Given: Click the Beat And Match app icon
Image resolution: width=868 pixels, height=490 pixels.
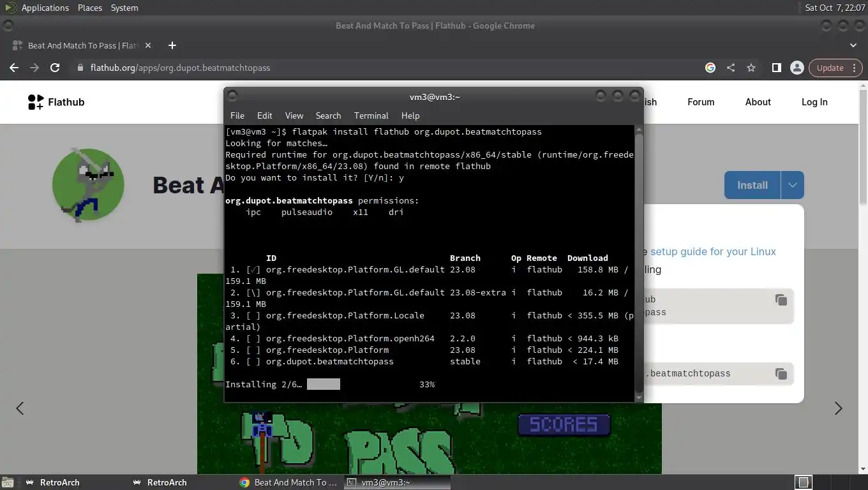Looking at the screenshot, I should pyautogui.click(x=88, y=185).
